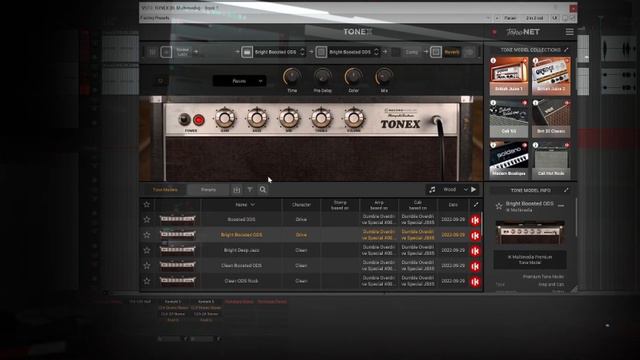Open the Cali 50 collection
The width and height of the screenshot is (640, 360).
click(509, 118)
